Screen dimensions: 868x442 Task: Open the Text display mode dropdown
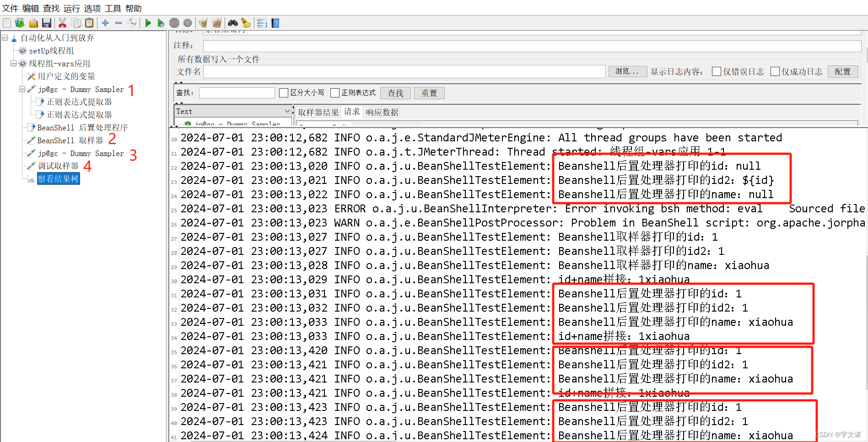click(287, 111)
